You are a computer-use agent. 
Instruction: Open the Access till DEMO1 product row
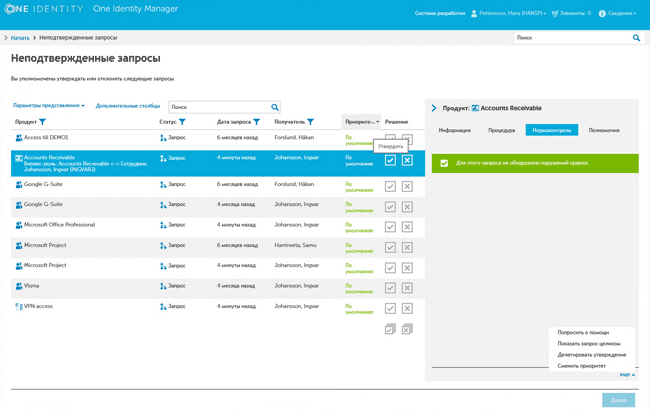click(x=46, y=138)
